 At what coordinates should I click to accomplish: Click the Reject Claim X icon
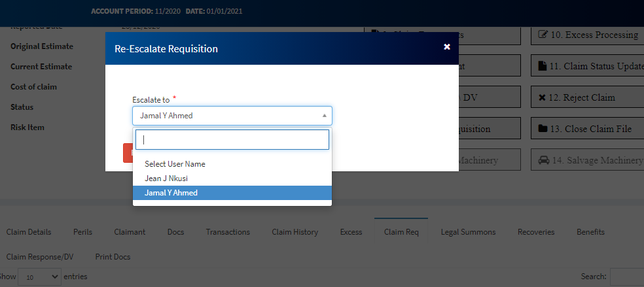point(542,97)
